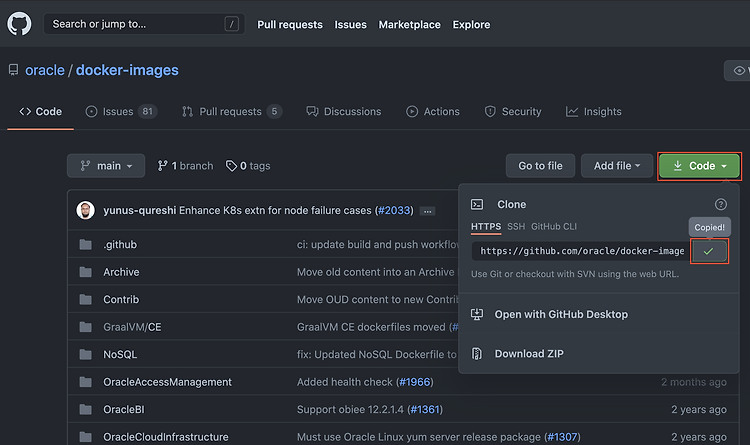Open the #1966 pull request link
Viewport: 750px width, 445px height.
[x=415, y=382]
